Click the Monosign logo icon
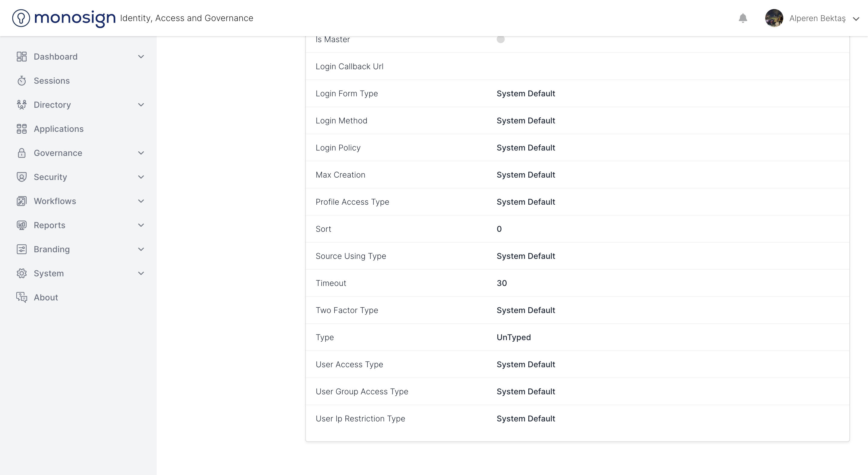The height and width of the screenshot is (475, 868). (21, 18)
